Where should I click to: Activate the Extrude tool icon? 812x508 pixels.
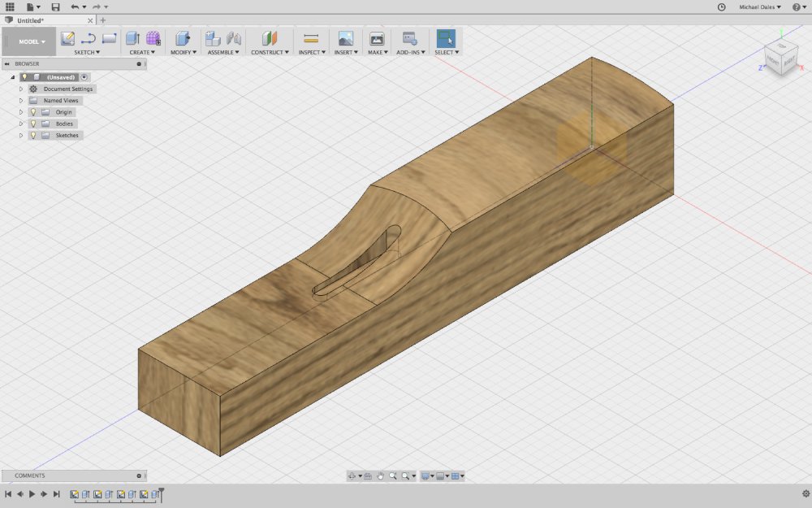click(132, 38)
